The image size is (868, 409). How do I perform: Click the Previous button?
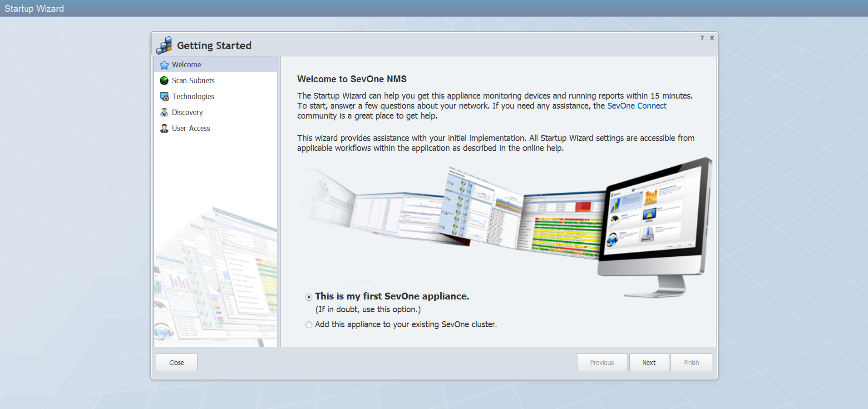[x=602, y=363]
